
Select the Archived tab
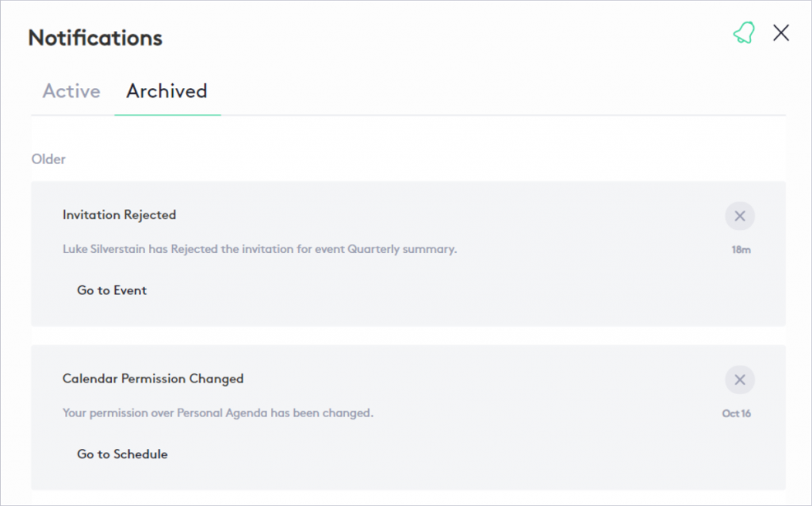[x=167, y=91]
